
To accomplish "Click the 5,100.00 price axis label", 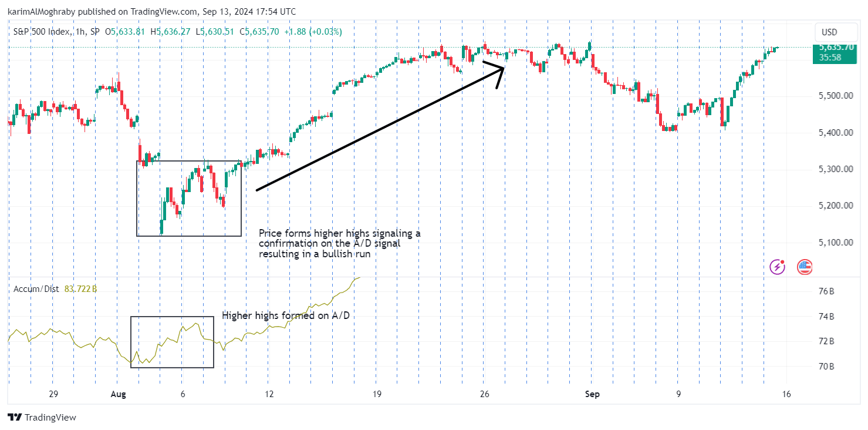I will pos(836,242).
